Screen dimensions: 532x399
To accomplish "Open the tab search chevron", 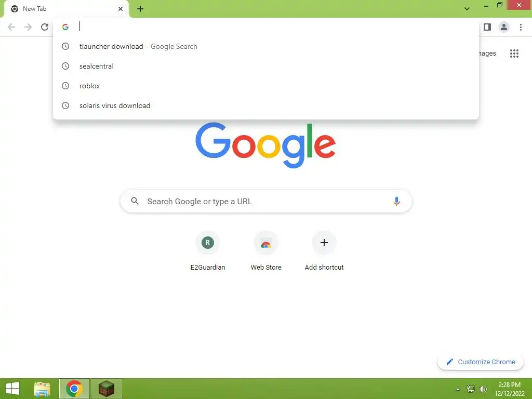I will (467, 9).
